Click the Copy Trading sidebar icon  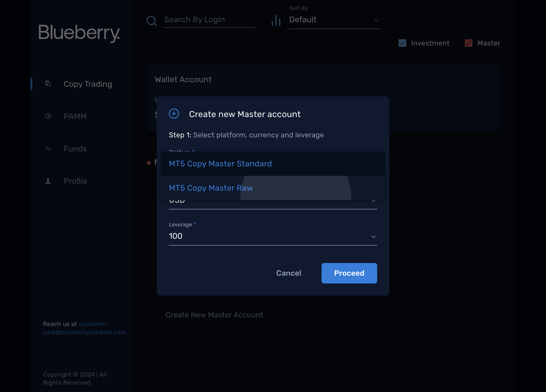point(48,84)
